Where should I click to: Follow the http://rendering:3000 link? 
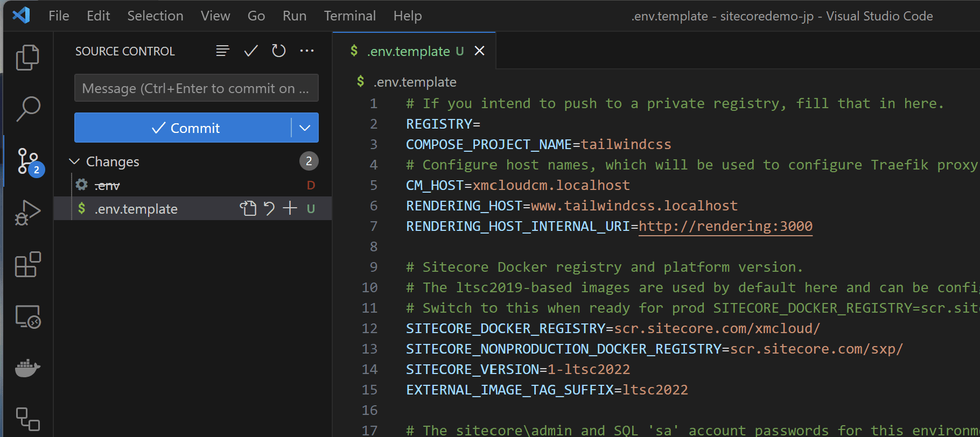coord(725,227)
